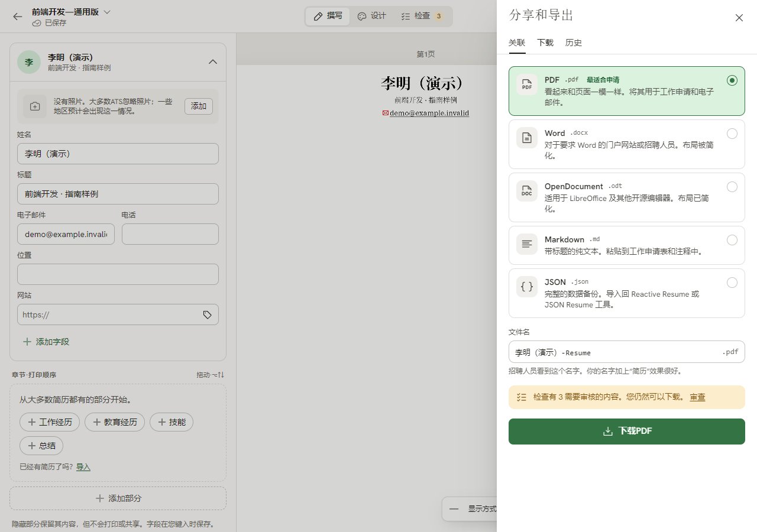Click the cloud saved status icon
757x532 pixels.
[37, 23]
